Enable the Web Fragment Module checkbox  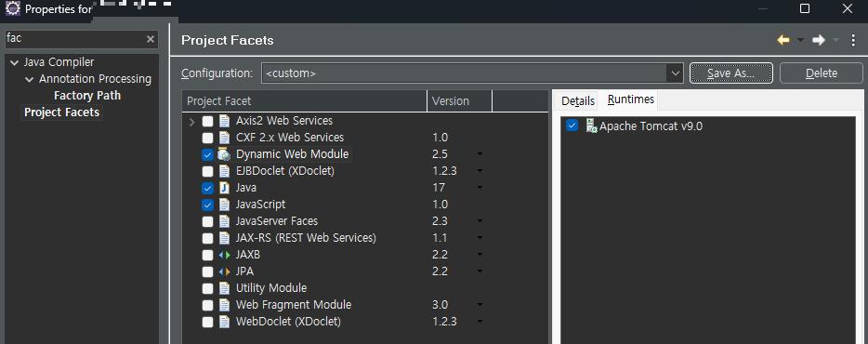207,305
